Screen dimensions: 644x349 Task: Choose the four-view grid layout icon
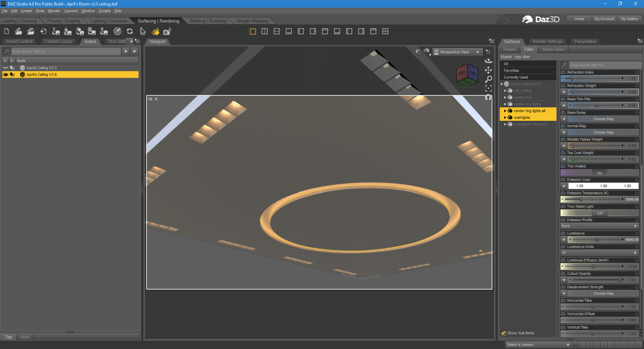click(x=385, y=31)
